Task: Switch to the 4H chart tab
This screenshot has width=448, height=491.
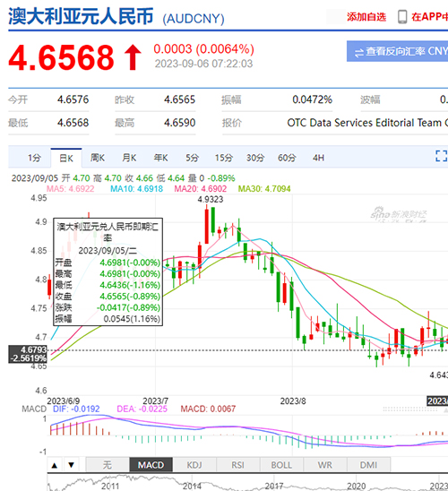Action: (318, 158)
